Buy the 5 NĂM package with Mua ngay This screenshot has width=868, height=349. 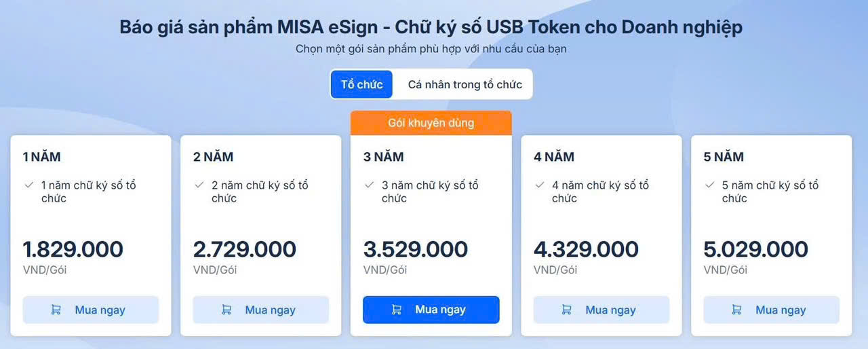[772, 310]
